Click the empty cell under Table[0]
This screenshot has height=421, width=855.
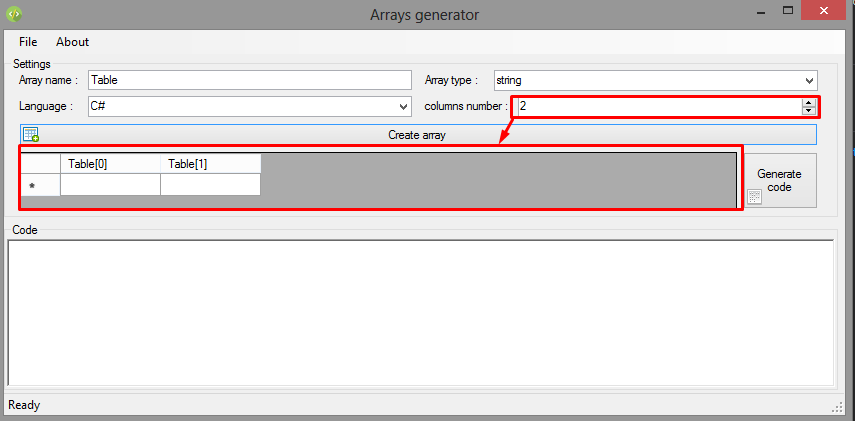(x=110, y=185)
